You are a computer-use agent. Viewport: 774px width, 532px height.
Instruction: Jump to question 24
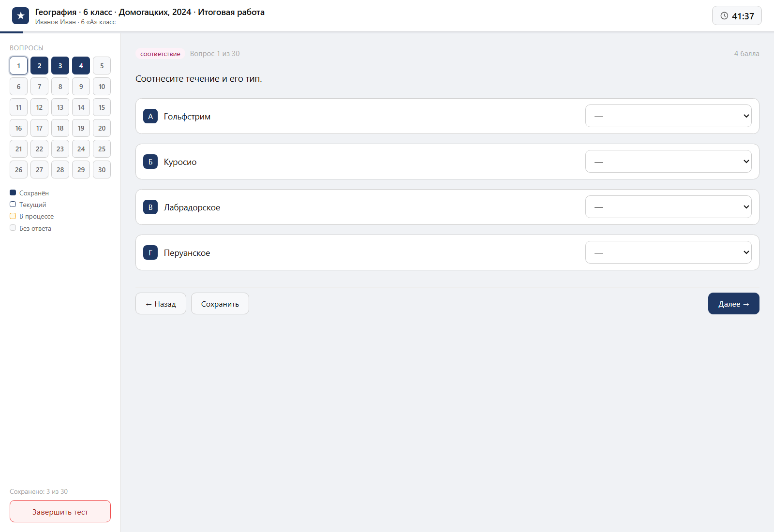click(81, 149)
